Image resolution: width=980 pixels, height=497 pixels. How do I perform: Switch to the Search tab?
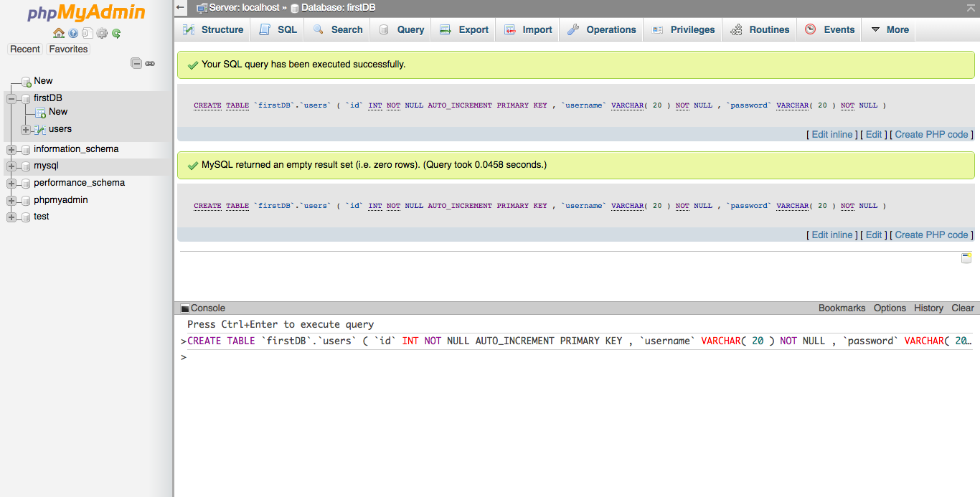pos(338,29)
